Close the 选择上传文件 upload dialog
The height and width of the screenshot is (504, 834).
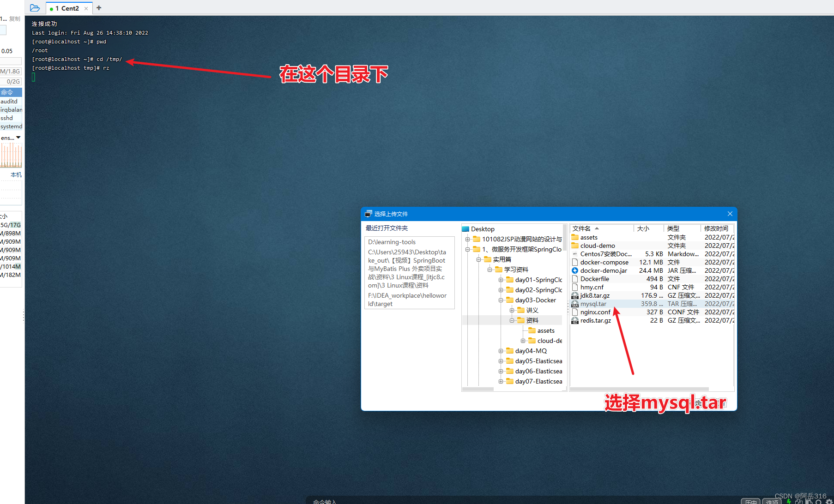(x=730, y=214)
